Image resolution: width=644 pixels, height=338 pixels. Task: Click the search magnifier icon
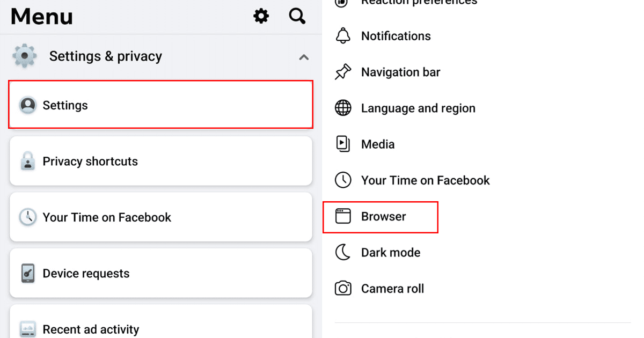[x=297, y=16]
